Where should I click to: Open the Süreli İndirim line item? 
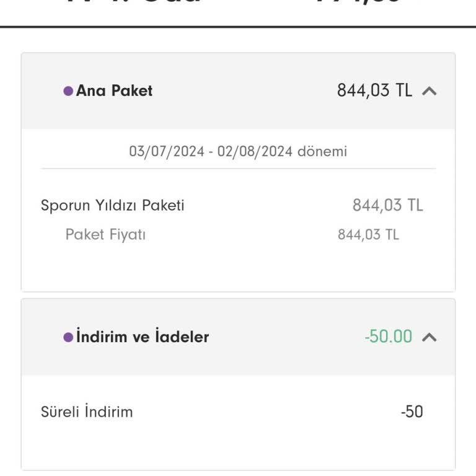pos(87,412)
